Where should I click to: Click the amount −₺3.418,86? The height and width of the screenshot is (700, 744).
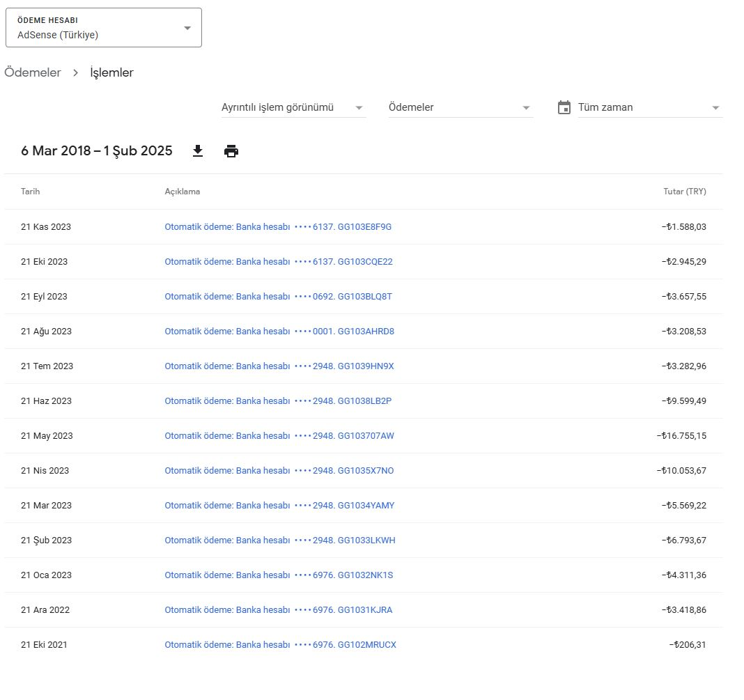(x=683, y=610)
